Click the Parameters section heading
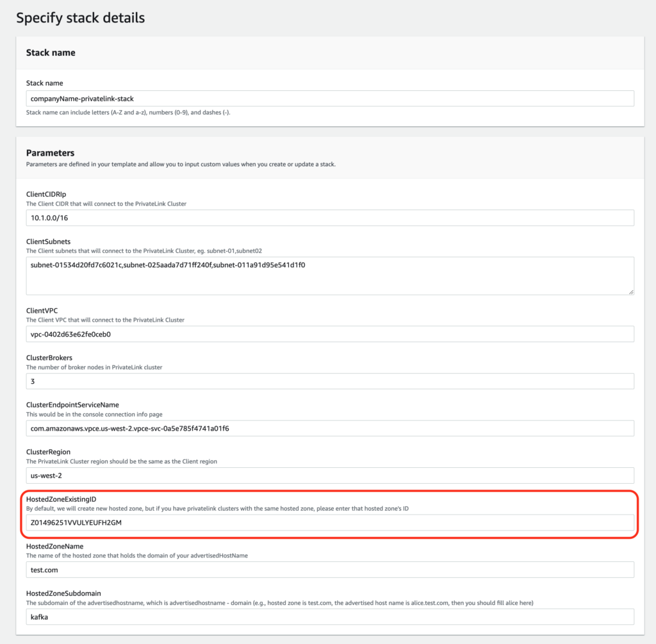 pyautogui.click(x=50, y=153)
